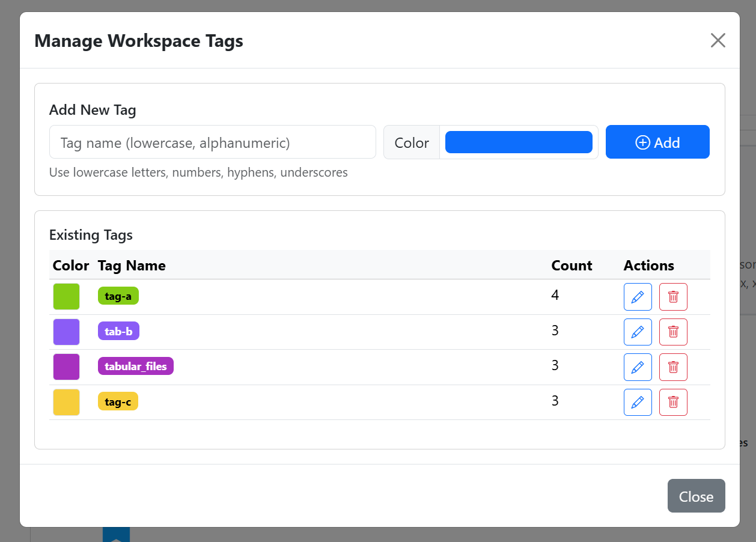Focus the Tag name input field
The height and width of the screenshot is (542, 756).
(213, 142)
